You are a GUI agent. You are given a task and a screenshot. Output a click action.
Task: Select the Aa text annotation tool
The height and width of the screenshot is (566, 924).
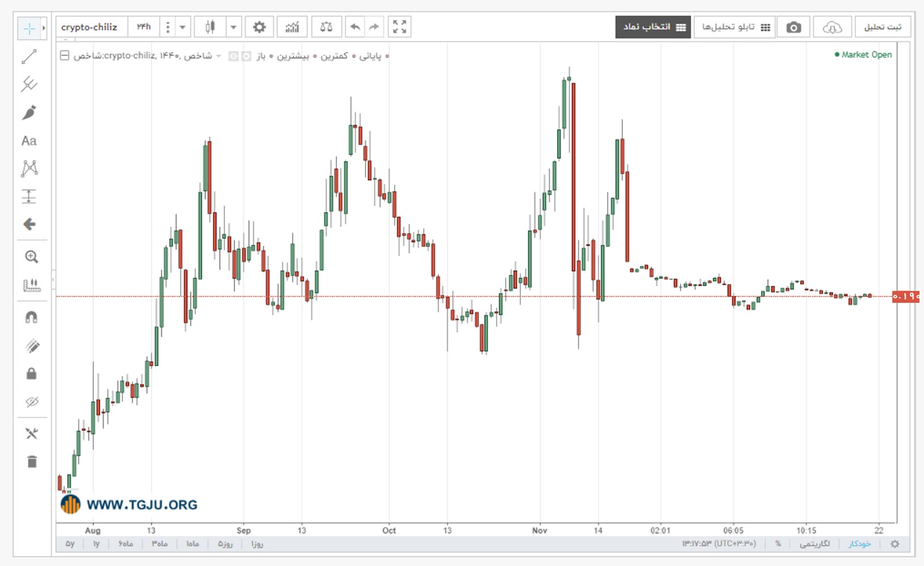point(29,141)
